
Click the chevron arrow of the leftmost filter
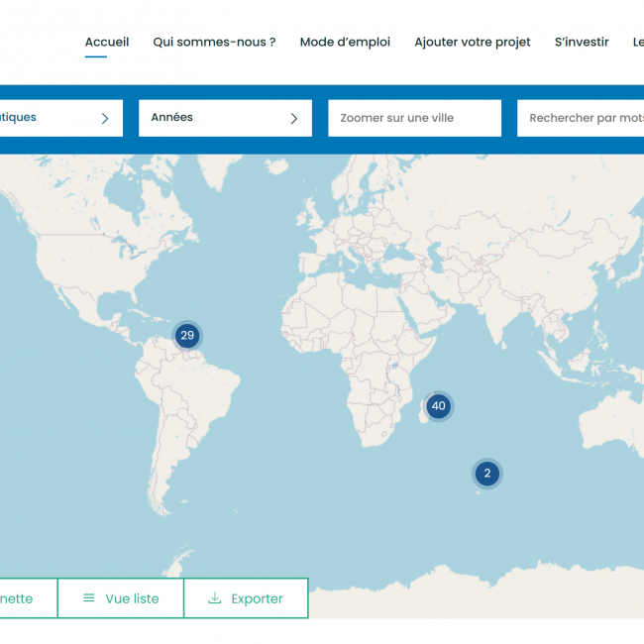click(105, 118)
